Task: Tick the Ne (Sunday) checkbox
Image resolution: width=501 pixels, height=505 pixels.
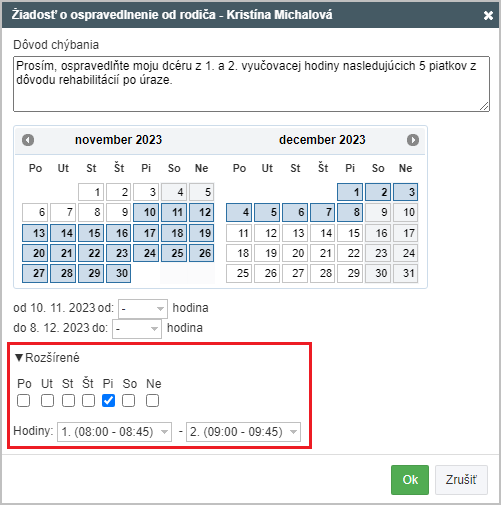Action: 152,400
